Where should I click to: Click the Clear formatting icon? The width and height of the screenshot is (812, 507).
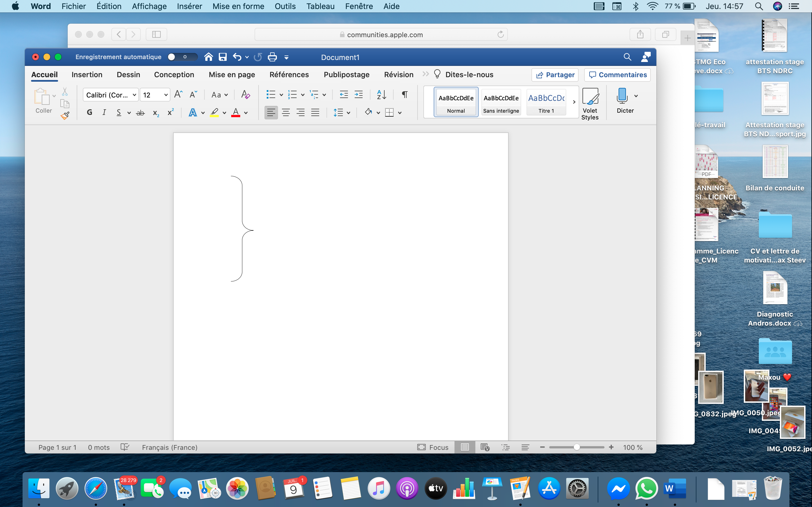[x=245, y=95]
